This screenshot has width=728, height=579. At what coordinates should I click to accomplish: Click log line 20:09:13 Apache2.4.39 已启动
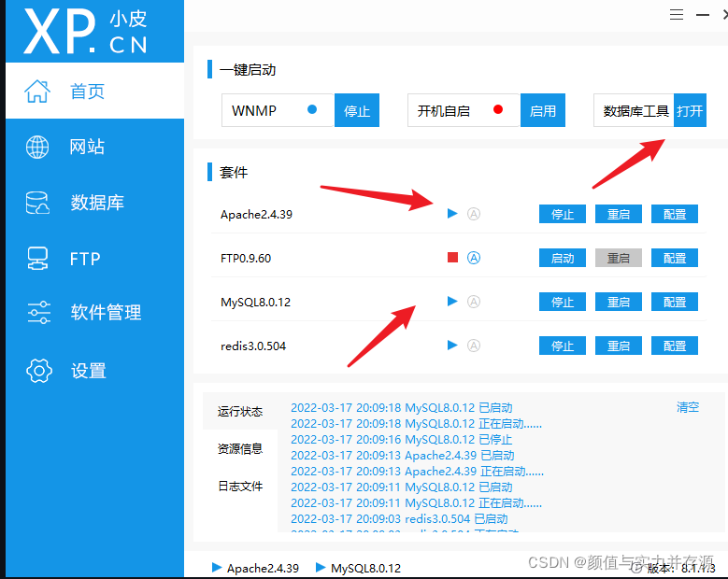click(403, 455)
